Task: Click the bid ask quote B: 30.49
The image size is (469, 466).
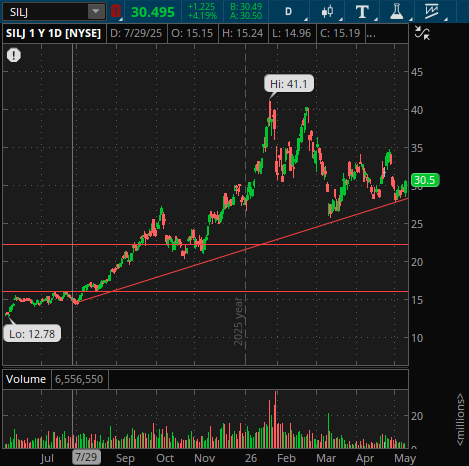Action: (x=246, y=7)
